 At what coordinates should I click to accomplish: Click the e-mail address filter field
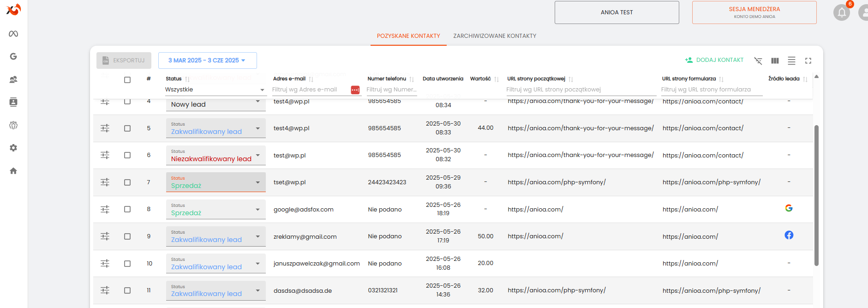309,90
